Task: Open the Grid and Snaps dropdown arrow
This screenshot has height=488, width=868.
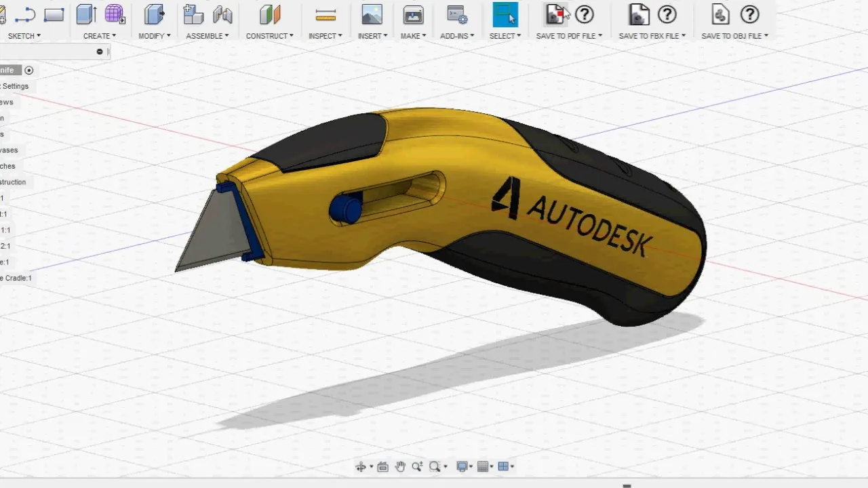Action: [492, 467]
